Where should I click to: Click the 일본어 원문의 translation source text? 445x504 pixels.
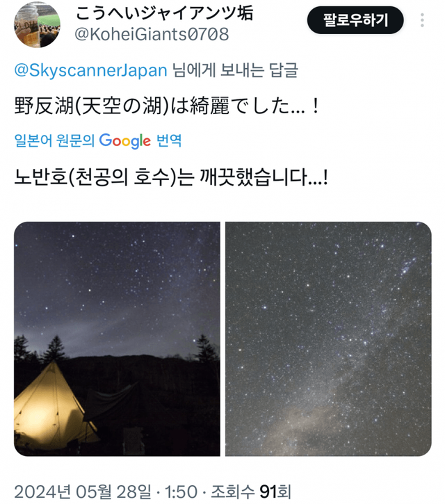pos(54,140)
